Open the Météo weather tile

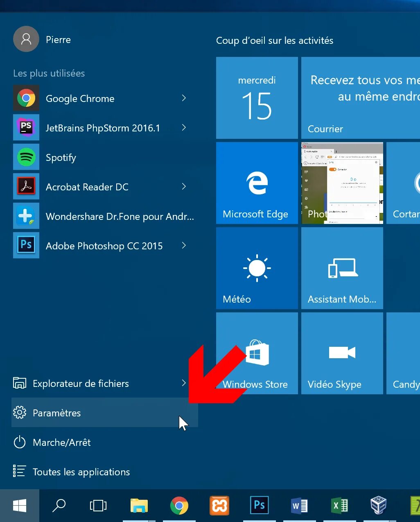(257, 268)
